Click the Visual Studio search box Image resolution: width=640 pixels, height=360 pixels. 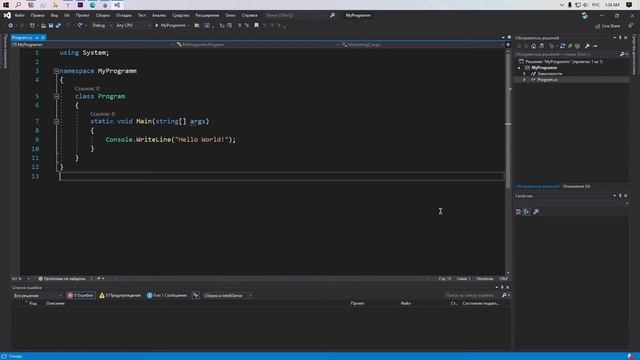[x=300, y=15]
